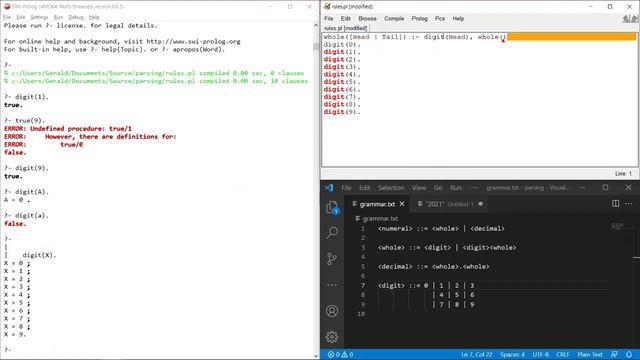Open Prolog menu in rules.pl editor
The image size is (640, 360).
point(420,19)
